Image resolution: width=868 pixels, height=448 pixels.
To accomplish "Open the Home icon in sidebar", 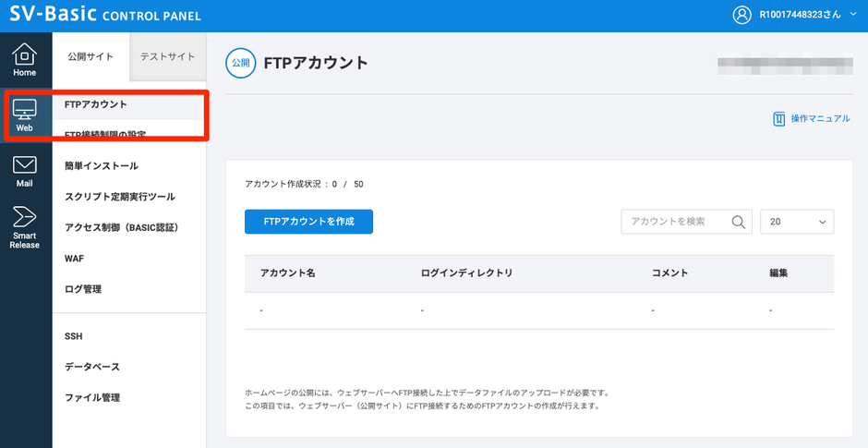I will coord(25,55).
